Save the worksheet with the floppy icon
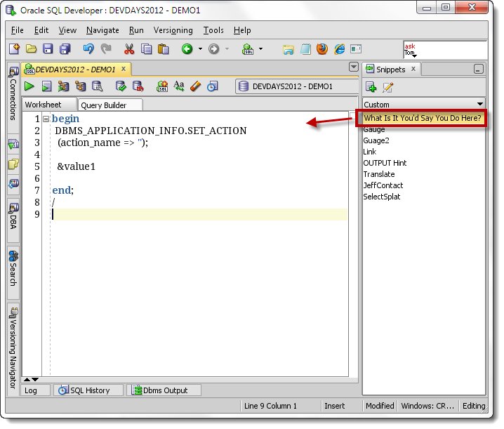 (48, 49)
